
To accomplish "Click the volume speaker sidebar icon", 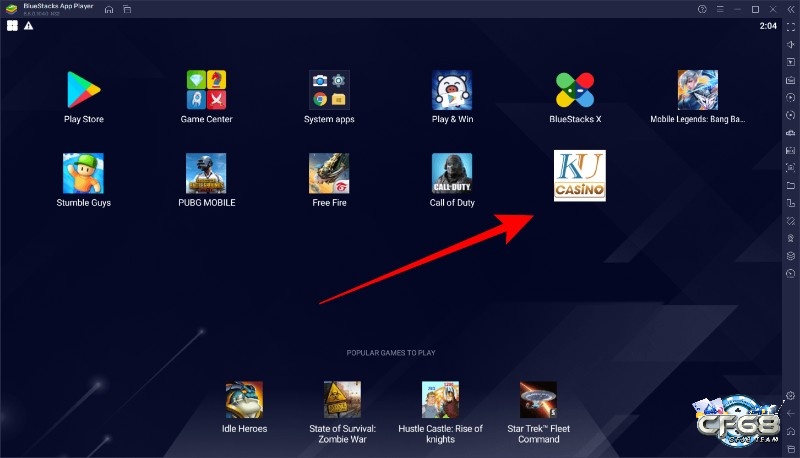I will [x=791, y=44].
